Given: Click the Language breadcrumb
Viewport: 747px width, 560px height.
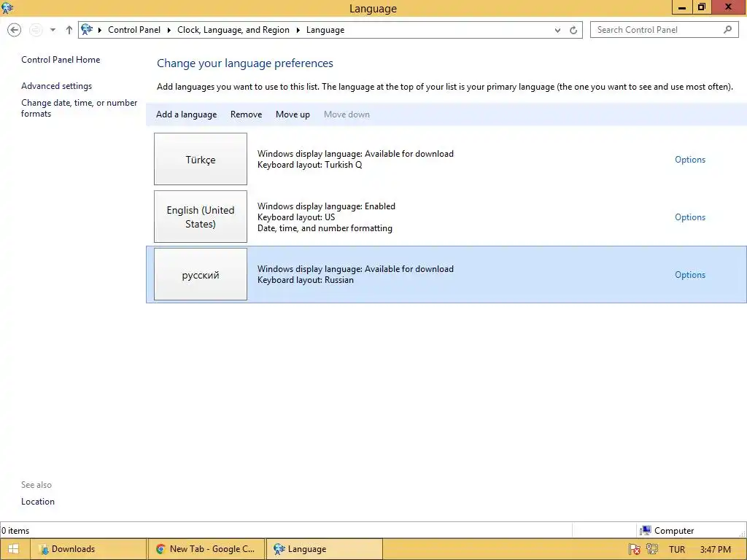Looking at the screenshot, I should (x=325, y=29).
